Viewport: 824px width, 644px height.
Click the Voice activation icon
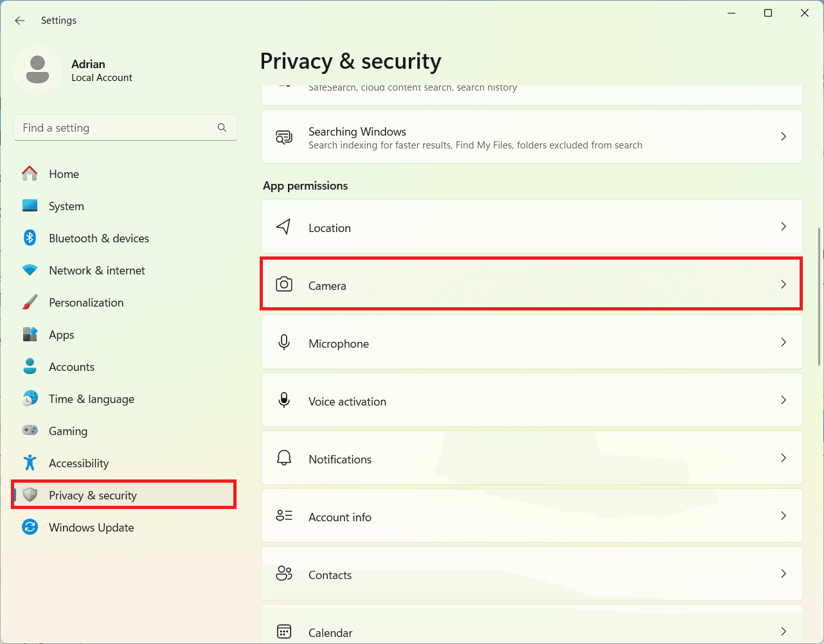(x=284, y=400)
